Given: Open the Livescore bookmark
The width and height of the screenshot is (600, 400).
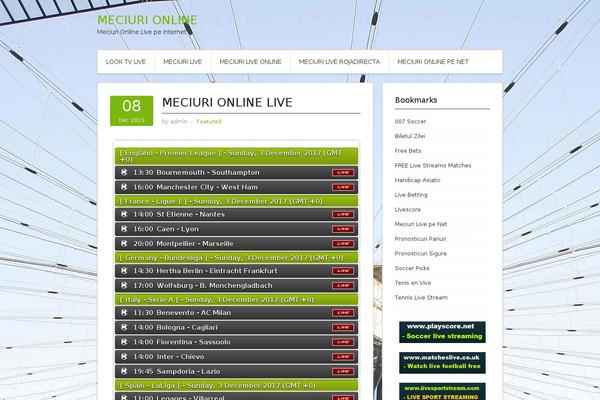Looking at the screenshot, I should tap(408, 209).
